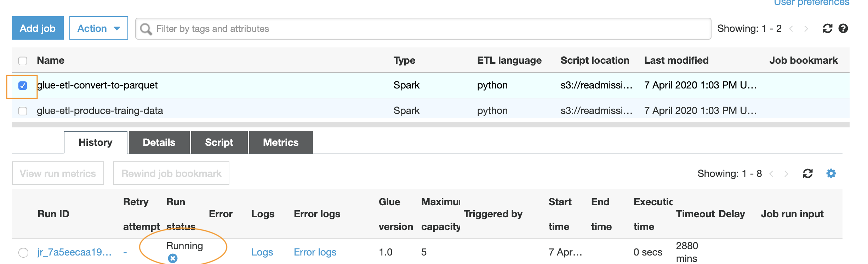This screenshot has width=868, height=264.
Task: Refresh the job run history list
Action: [x=807, y=173]
